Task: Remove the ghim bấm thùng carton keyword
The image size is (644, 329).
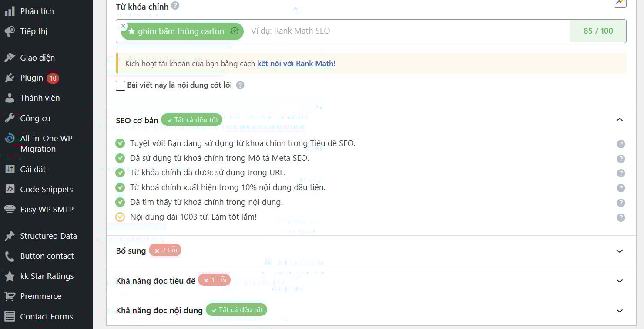Action: 123,26
